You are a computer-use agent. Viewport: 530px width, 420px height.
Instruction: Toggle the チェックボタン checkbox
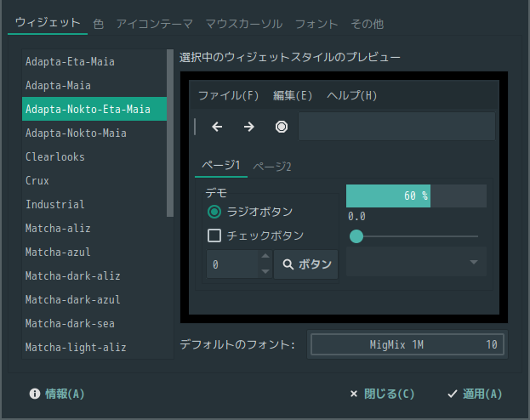214,236
